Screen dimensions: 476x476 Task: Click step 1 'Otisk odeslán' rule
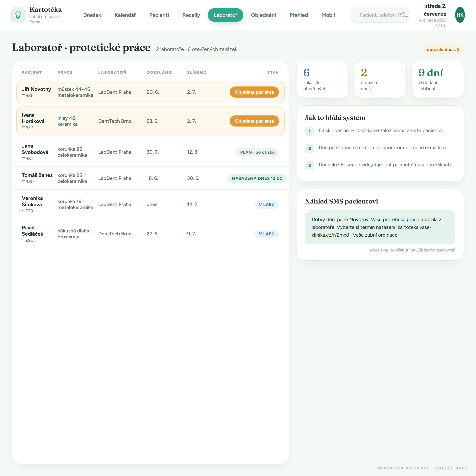coord(380,131)
